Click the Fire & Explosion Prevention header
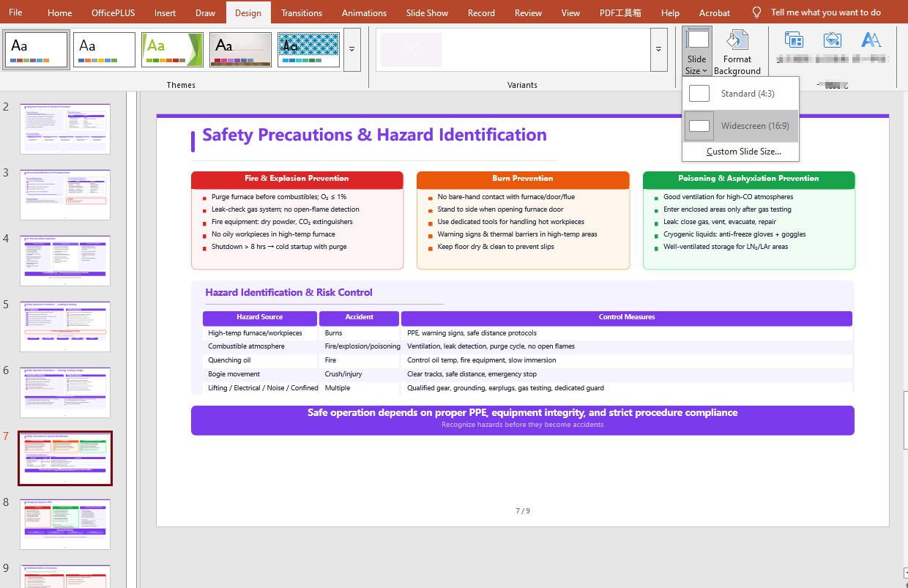The width and height of the screenshot is (908, 588). [x=297, y=179]
